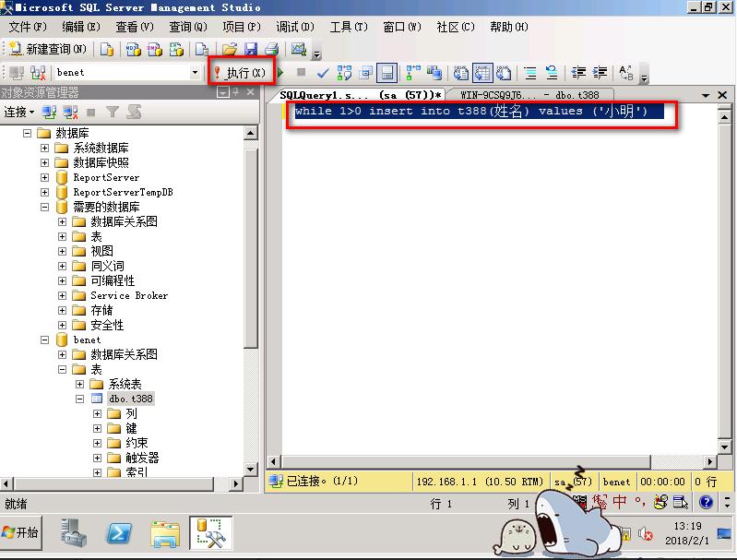The height and width of the screenshot is (560, 737).
Task: Expand the ReportServerTempDB node
Action: coord(44,192)
